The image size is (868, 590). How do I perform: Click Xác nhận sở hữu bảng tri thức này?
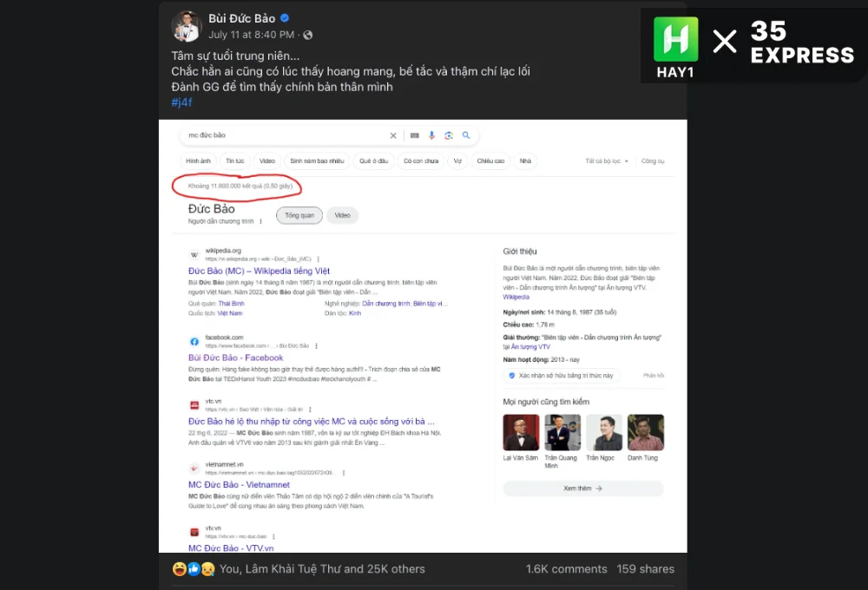[x=562, y=375]
